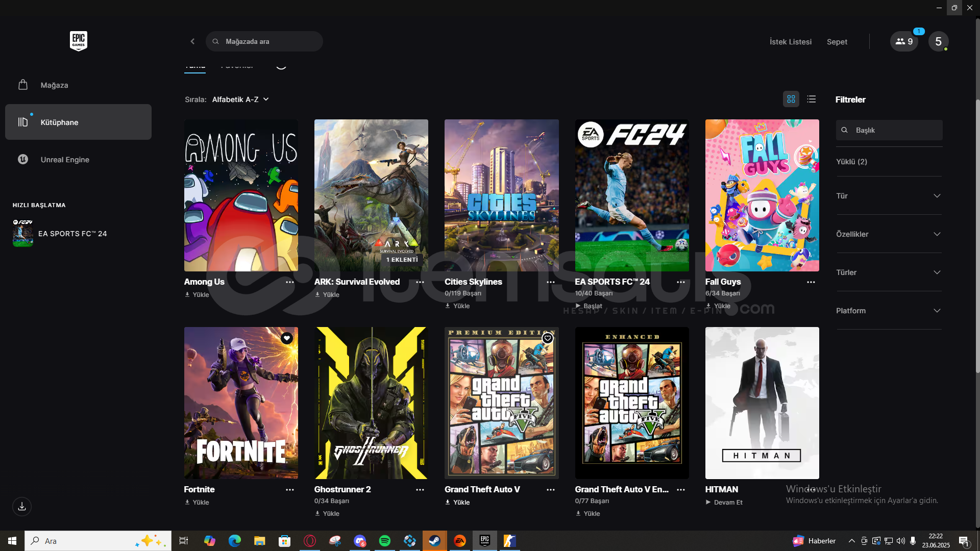This screenshot has width=980, height=551.
Task: Open more options for Cities Skylines
Action: coord(551,282)
